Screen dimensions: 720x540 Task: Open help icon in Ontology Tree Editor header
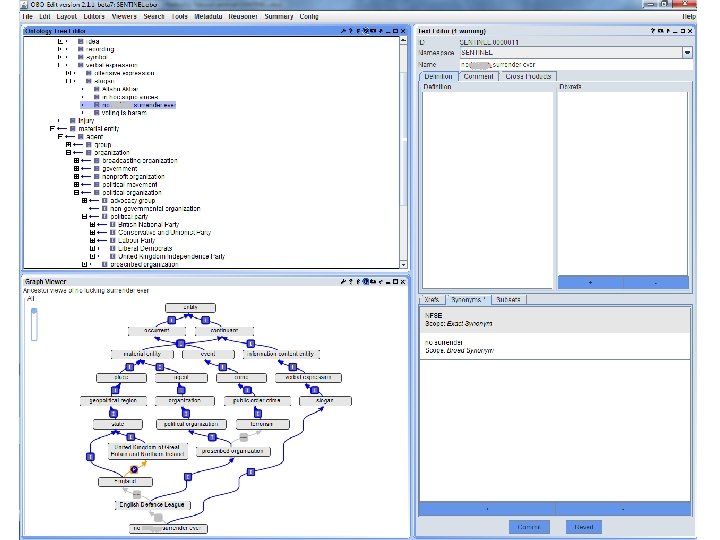350,31
